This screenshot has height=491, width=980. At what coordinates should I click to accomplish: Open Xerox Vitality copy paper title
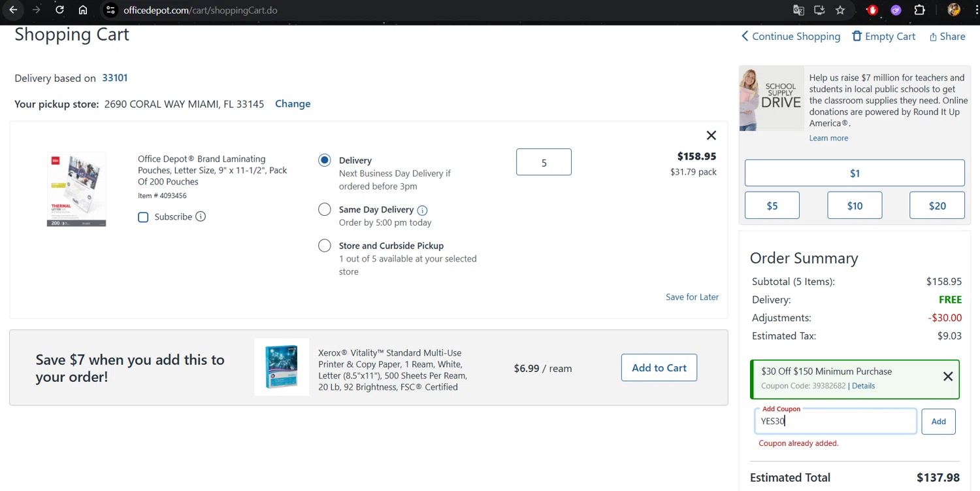[393, 370]
